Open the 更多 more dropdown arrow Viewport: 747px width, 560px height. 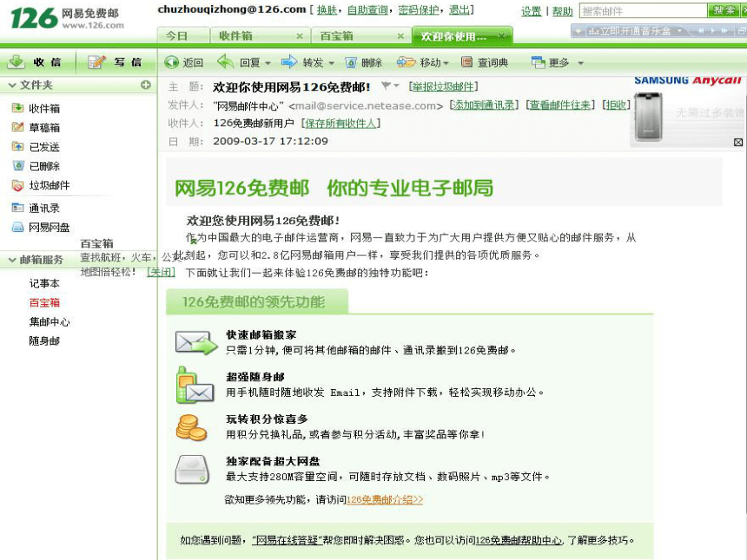pyautogui.click(x=580, y=63)
